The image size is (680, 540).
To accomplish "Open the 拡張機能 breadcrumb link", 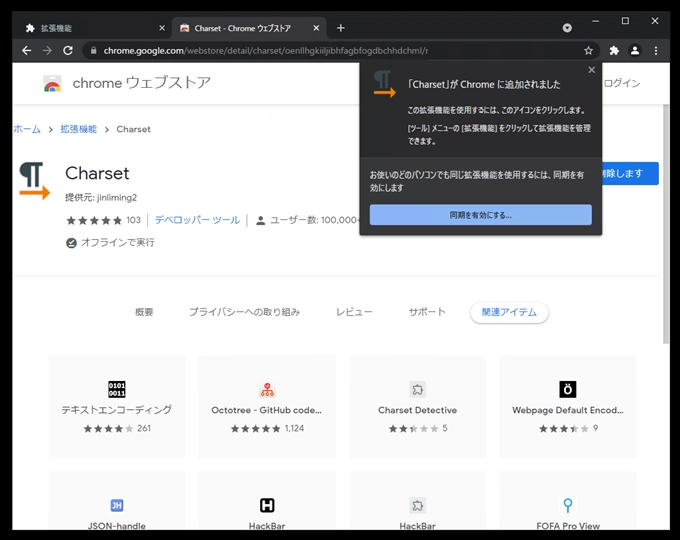I will [x=78, y=129].
